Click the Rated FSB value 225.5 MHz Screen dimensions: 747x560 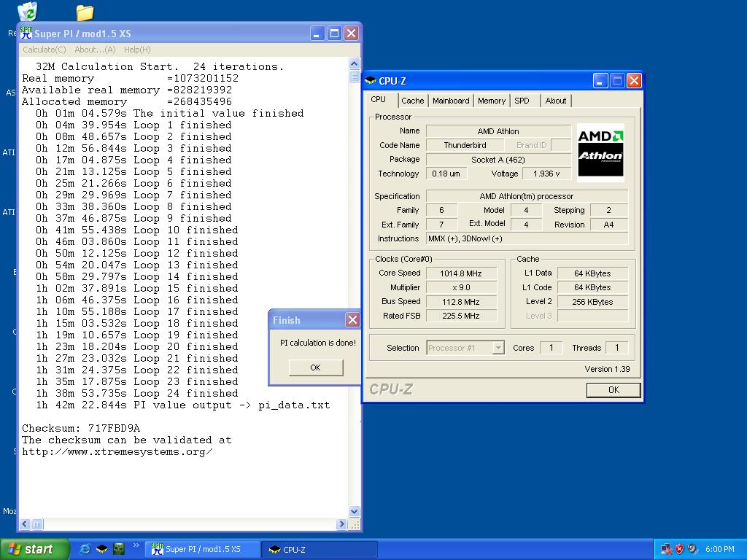461,316
